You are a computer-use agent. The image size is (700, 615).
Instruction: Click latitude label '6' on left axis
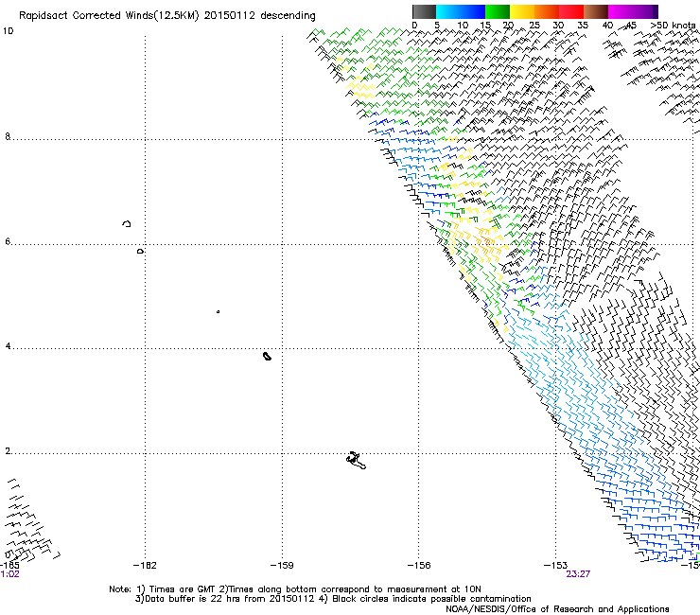tap(8, 241)
